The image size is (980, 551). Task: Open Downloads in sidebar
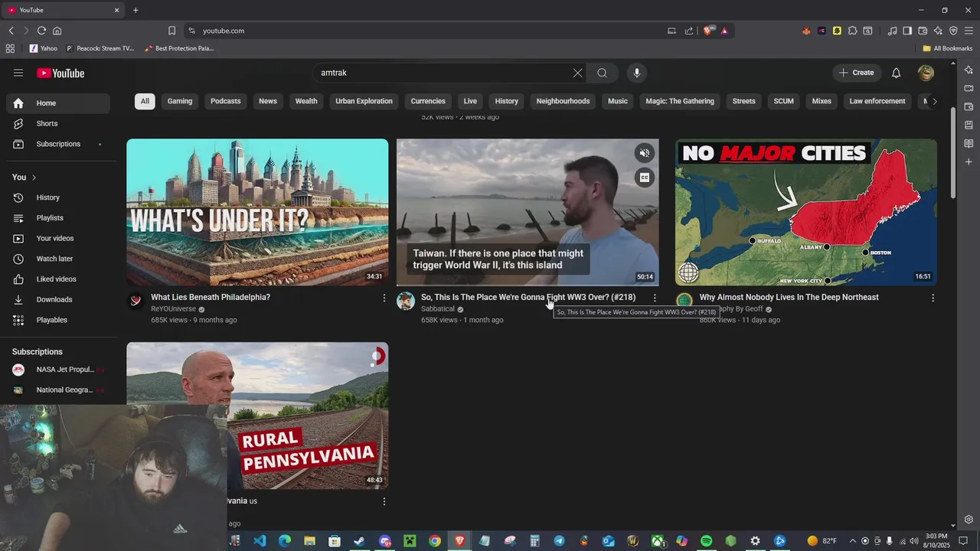(x=58, y=299)
